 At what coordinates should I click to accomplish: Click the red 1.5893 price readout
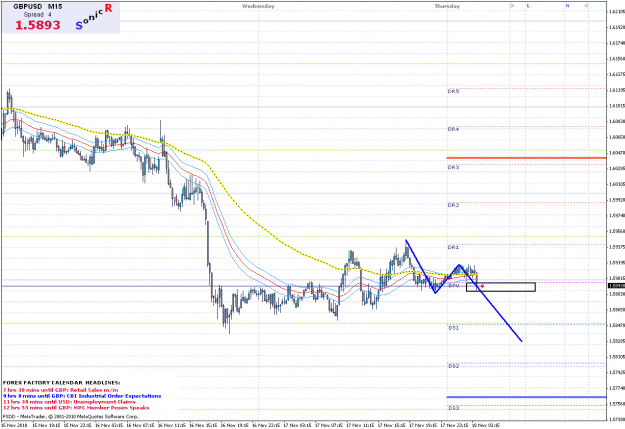coord(37,25)
